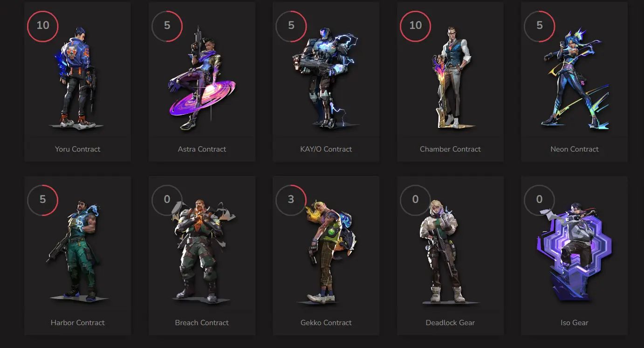Open the Iso Gear label
644x348 pixels.
pos(575,323)
